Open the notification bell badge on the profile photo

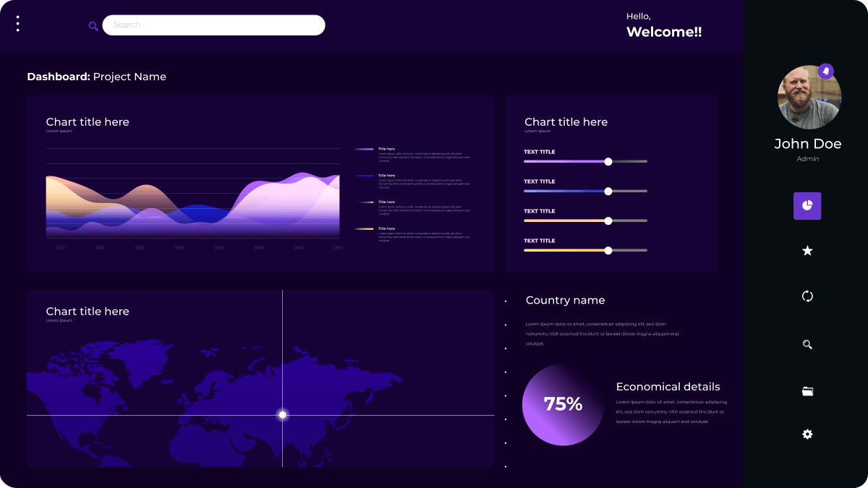pyautogui.click(x=825, y=71)
